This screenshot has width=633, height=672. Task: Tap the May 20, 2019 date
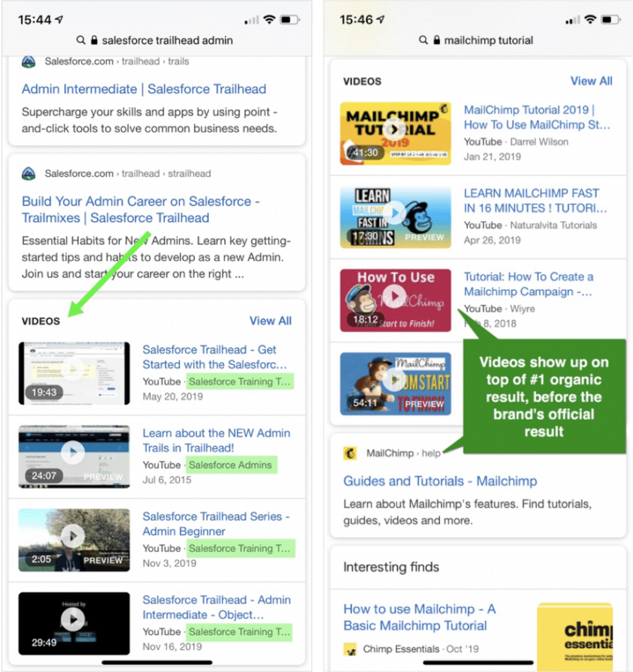coord(173,396)
